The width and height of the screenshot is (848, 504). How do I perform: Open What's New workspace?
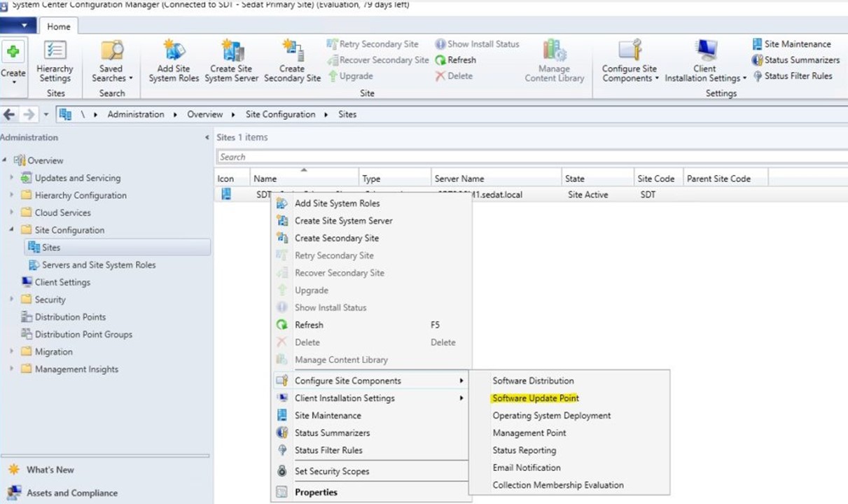(x=50, y=470)
